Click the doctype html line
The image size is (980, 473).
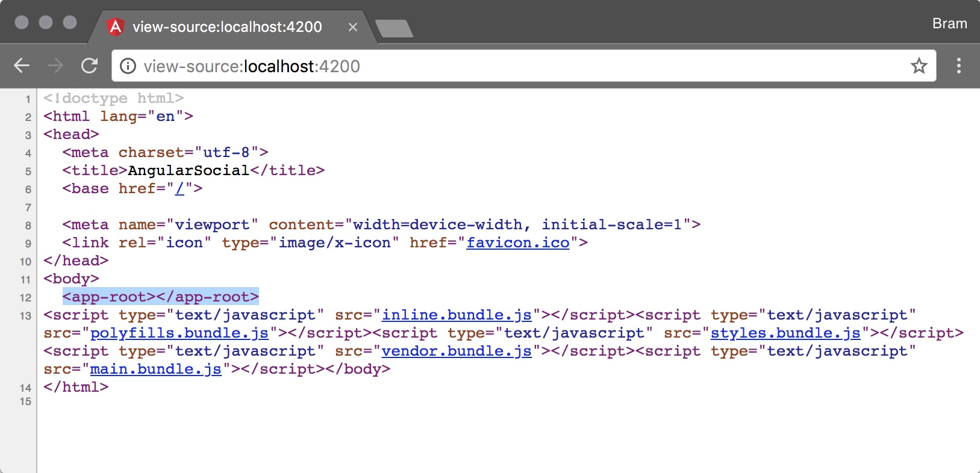[113, 98]
